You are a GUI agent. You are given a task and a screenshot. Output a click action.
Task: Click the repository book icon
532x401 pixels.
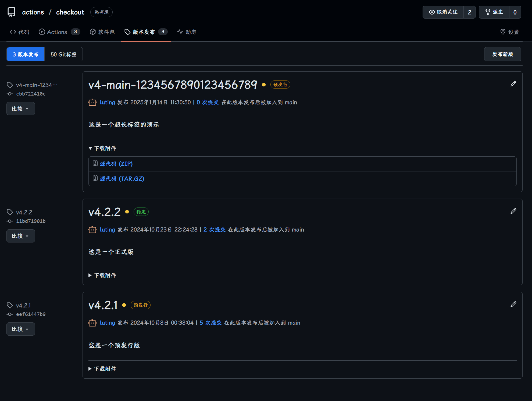coord(11,12)
